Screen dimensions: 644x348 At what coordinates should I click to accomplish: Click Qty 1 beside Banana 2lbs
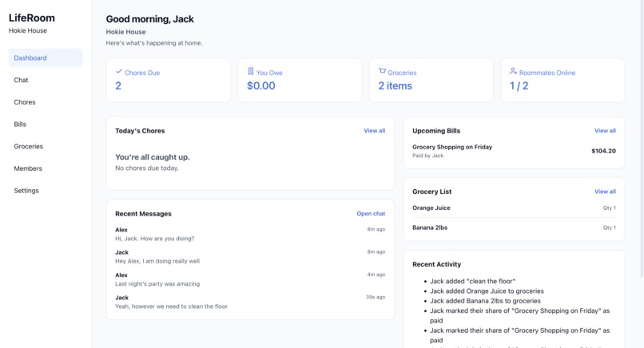(x=609, y=227)
